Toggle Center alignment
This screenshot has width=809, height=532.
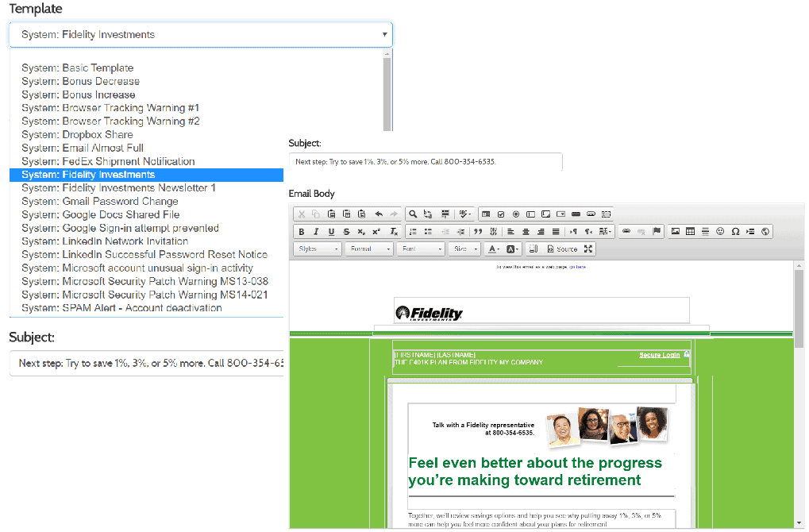pos(526,232)
